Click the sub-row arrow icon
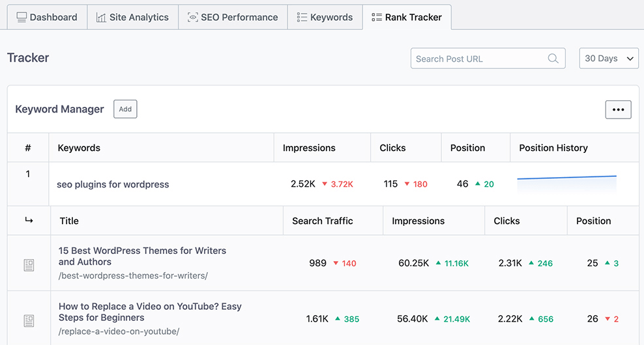Screen dimensions: 644x345 (x=29, y=220)
